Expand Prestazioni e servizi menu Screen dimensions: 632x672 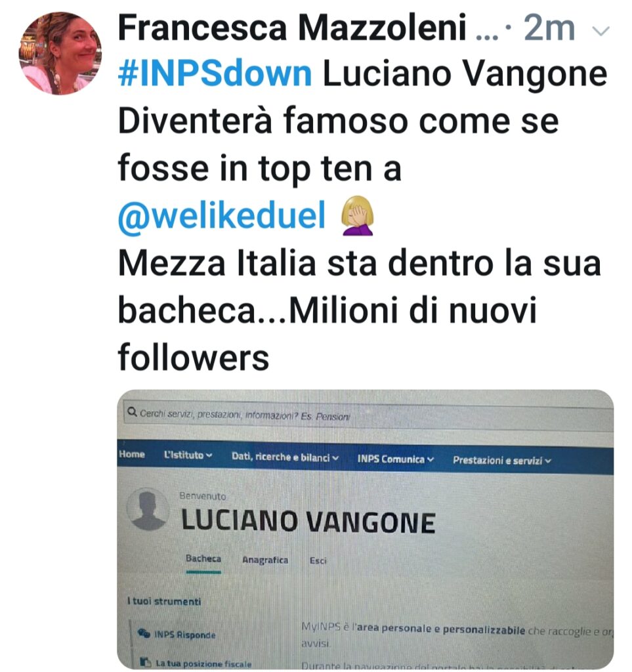click(502, 461)
